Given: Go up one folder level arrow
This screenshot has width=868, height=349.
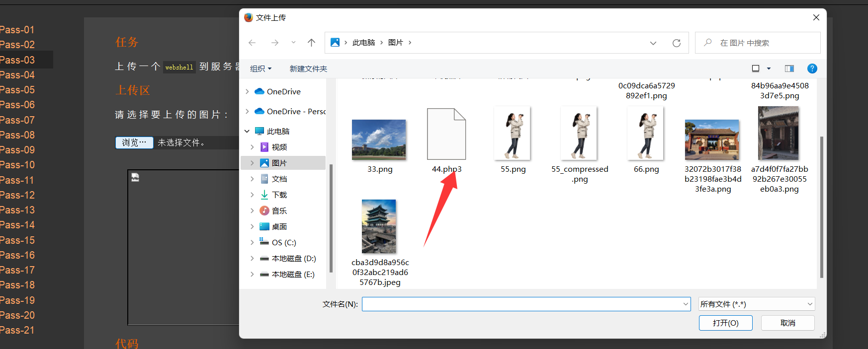Looking at the screenshot, I should [311, 43].
